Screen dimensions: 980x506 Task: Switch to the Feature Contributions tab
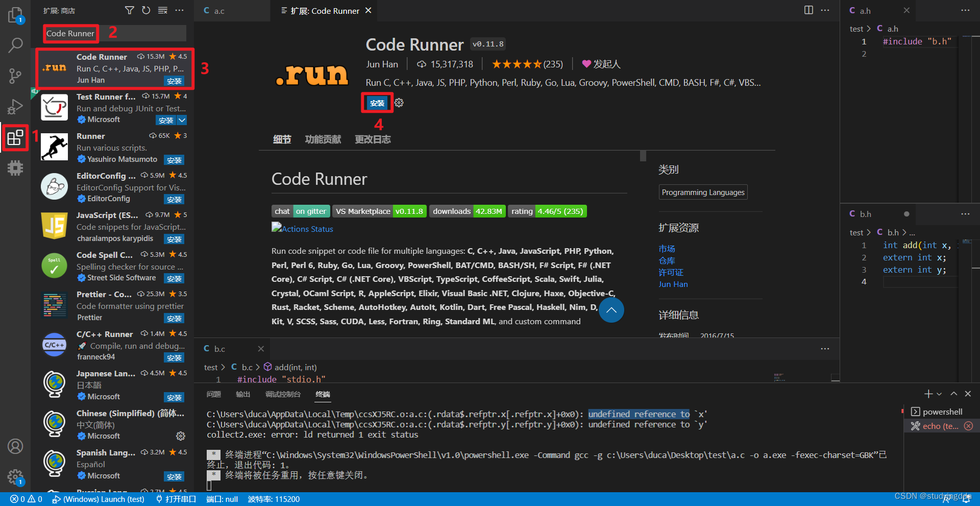[x=323, y=139]
